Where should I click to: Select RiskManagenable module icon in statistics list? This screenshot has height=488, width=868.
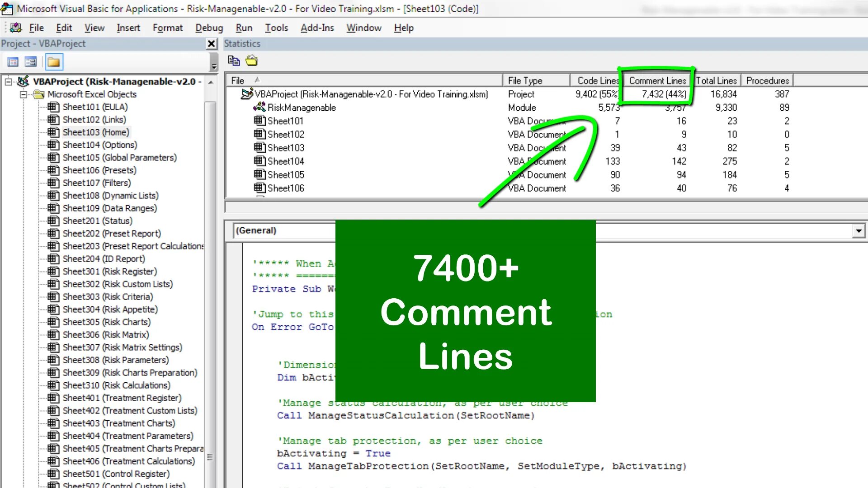259,108
